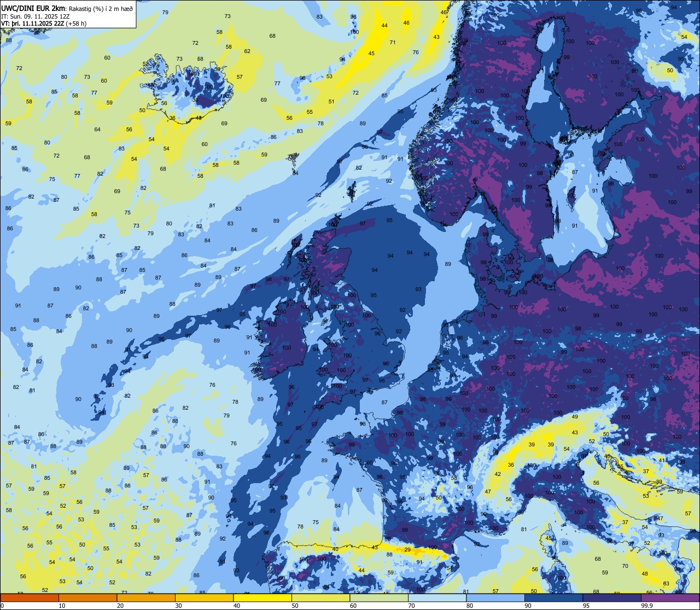Click the 'Rakastig (%) í 2 m hæð' label

(x=100, y=8)
